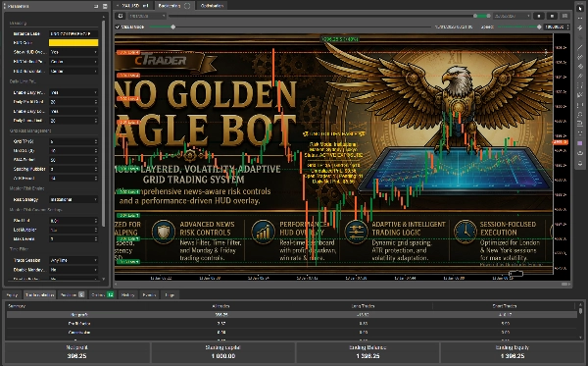Image resolution: width=588 pixels, height=366 pixels.
Task: Open the Orders tab
Action: pyautogui.click(x=102, y=294)
